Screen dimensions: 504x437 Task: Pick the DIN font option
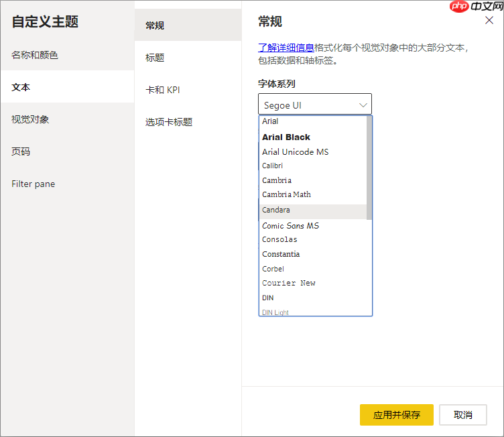[x=313, y=298]
